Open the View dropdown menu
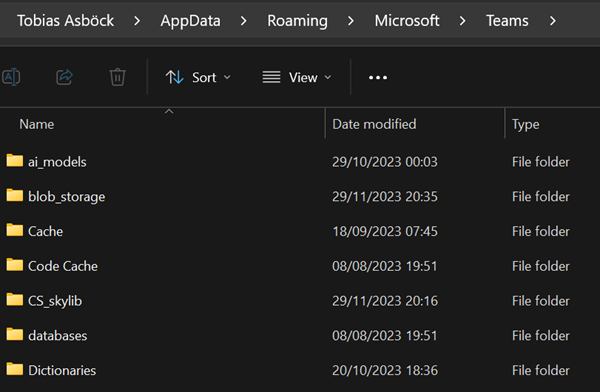 [x=297, y=77]
